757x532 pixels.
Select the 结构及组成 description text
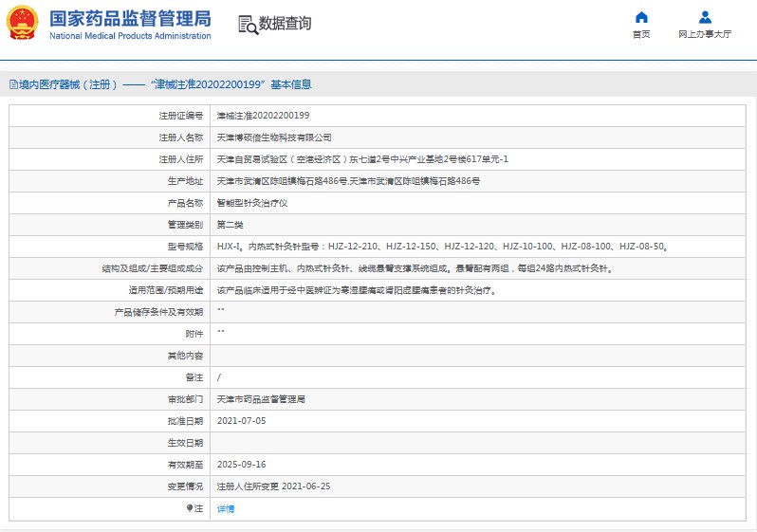pos(415,268)
